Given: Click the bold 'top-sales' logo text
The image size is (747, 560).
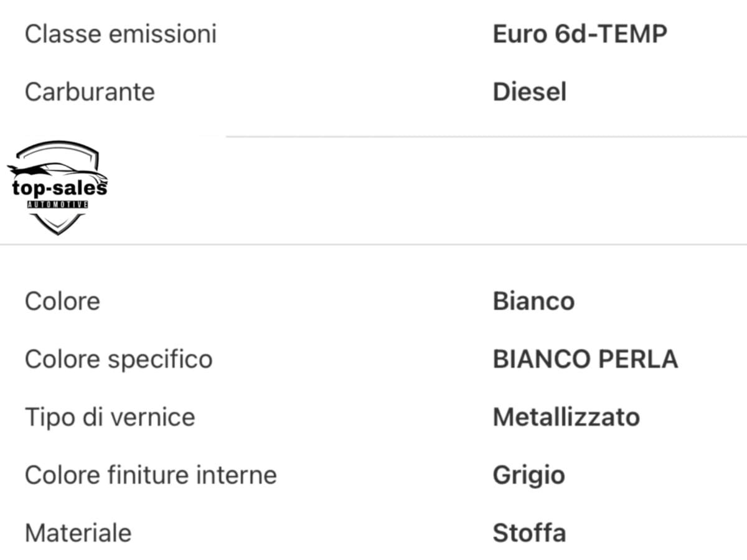Looking at the screenshot, I should 59,188.
